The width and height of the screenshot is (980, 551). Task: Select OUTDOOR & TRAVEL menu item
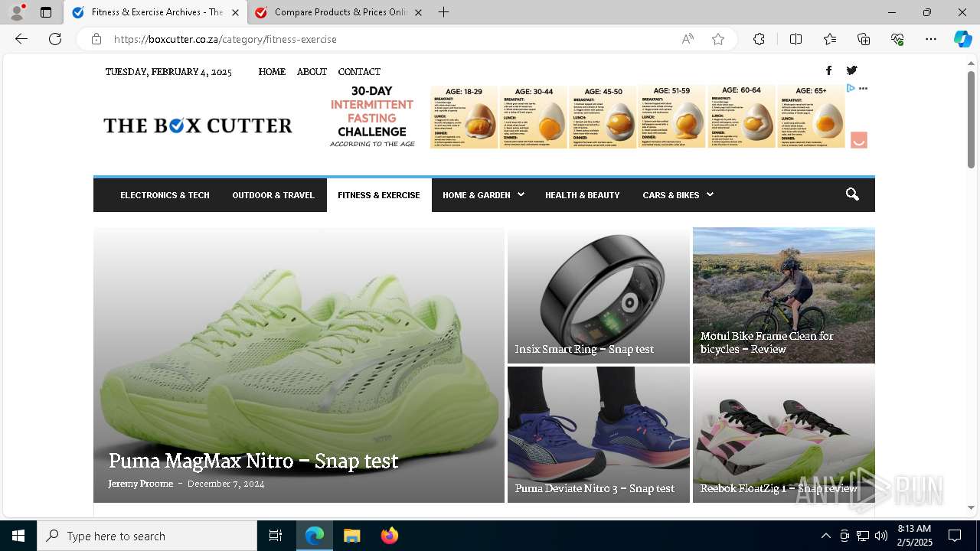(x=273, y=195)
